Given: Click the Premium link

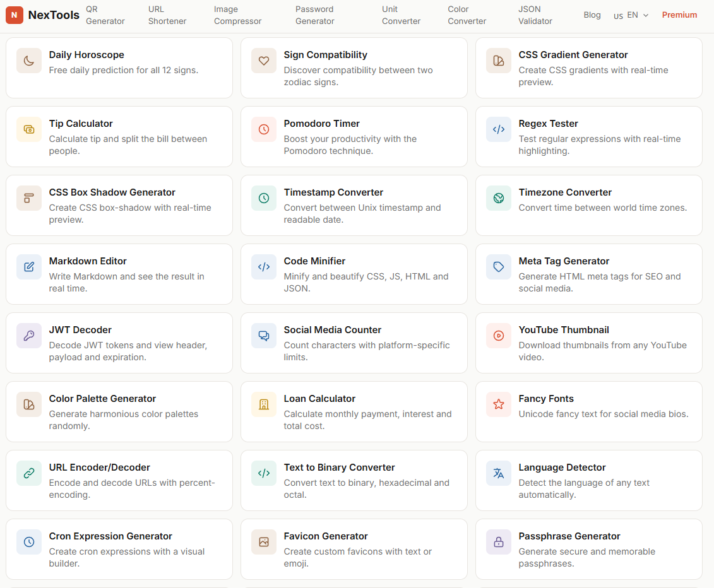Looking at the screenshot, I should click(679, 15).
